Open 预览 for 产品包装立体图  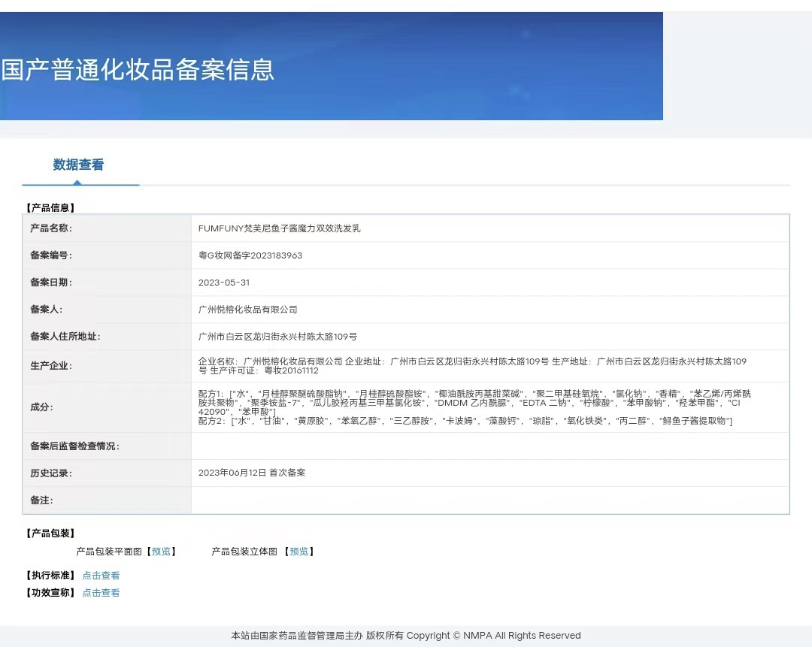coord(299,551)
